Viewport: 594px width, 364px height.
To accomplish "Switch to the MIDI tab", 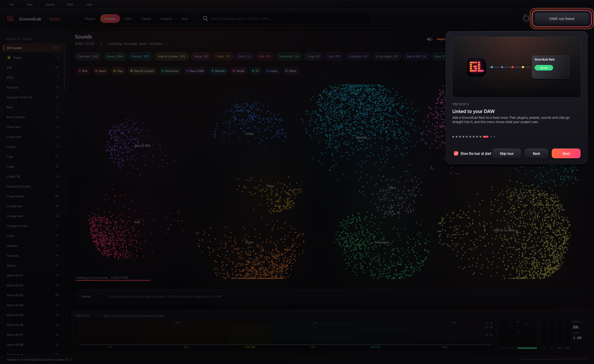I will 128,19.
